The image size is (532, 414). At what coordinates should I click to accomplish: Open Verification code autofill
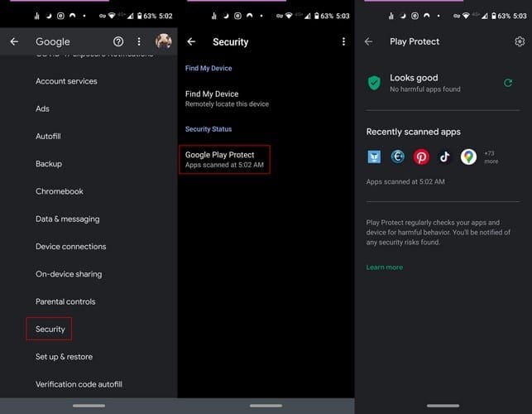(x=79, y=384)
